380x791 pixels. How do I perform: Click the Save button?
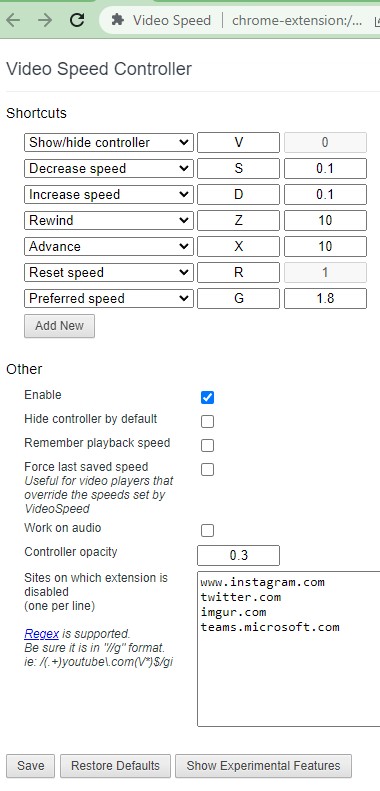pos(31,766)
